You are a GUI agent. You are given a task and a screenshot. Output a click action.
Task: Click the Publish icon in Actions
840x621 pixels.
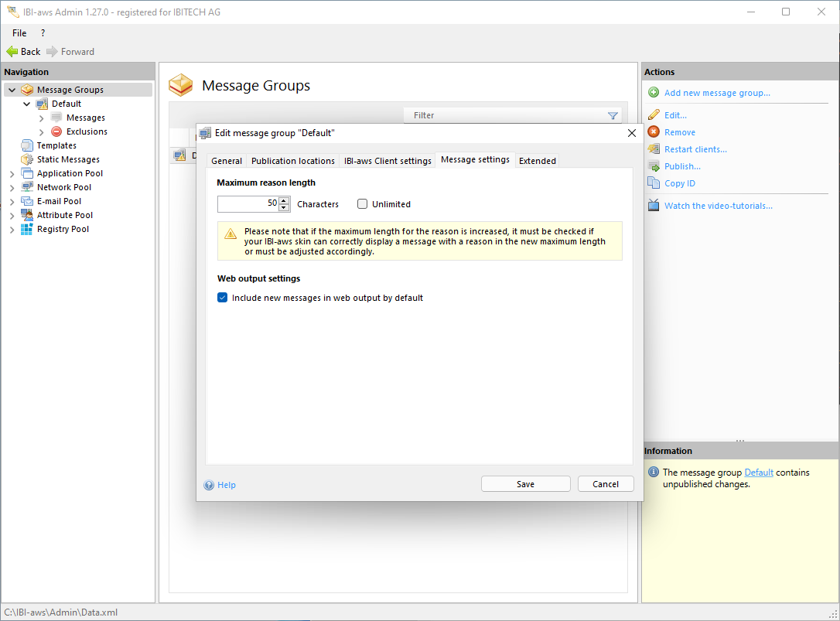pos(654,166)
